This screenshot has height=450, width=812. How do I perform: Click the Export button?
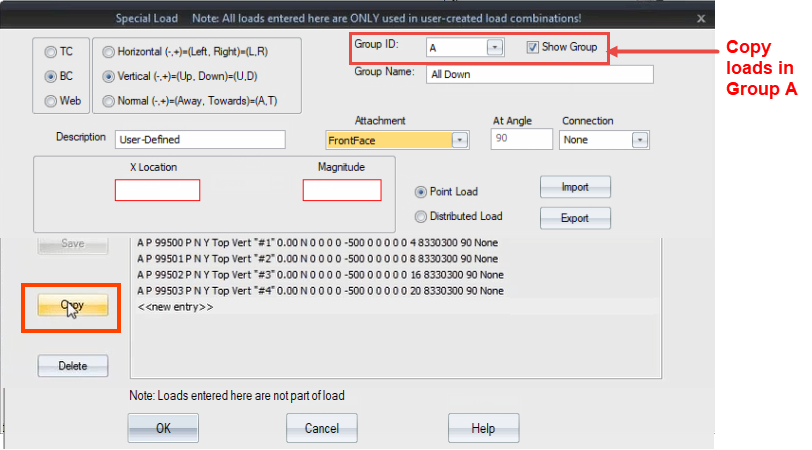point(575,218)
